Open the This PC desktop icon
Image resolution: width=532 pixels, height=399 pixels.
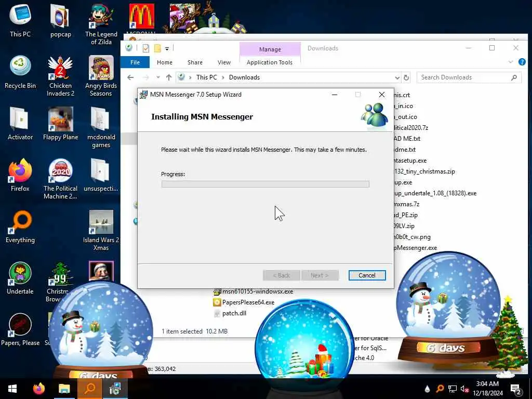(20, 20)
